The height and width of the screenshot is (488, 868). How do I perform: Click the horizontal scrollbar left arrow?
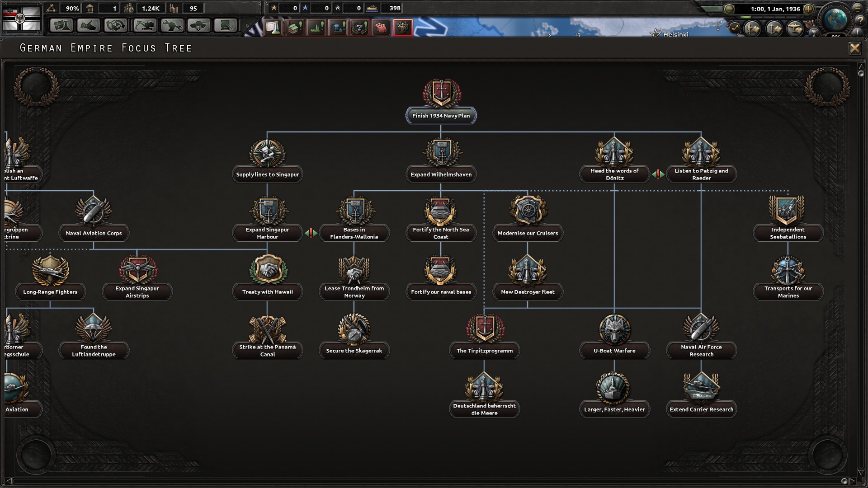(x=9, y=481)
